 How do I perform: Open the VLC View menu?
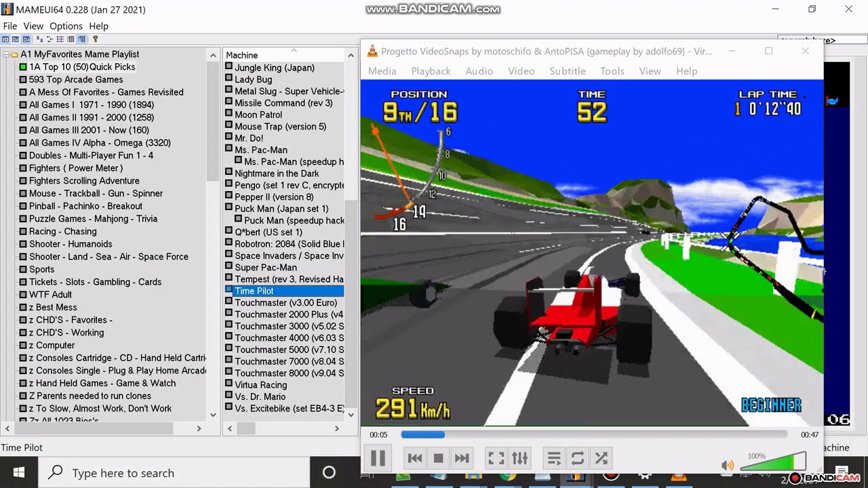(650, 71)
